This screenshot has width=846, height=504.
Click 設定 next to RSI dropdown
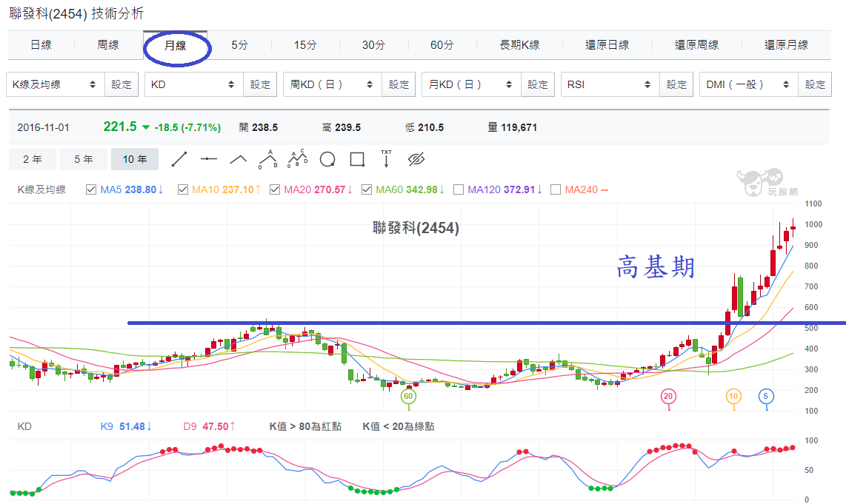pos(676,84)
